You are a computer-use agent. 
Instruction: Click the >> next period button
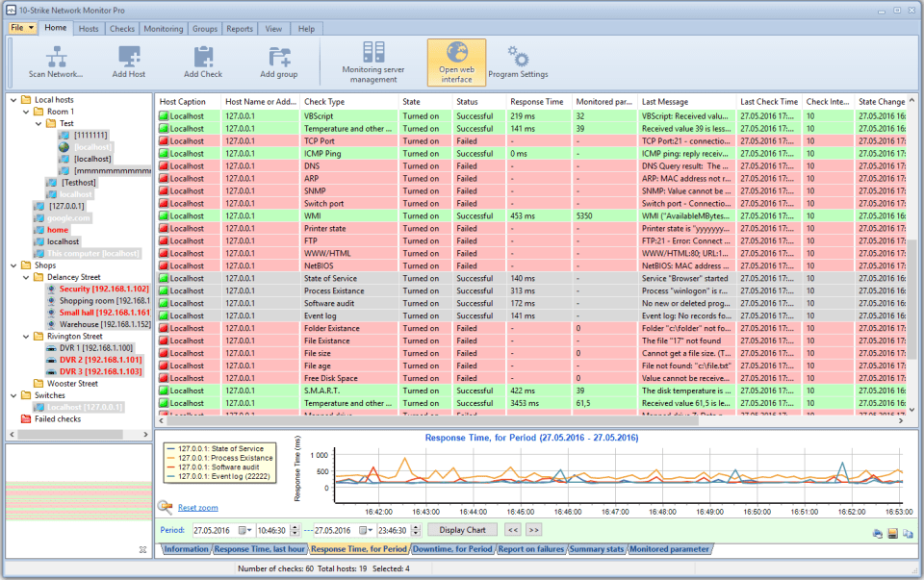click(533, 530)
